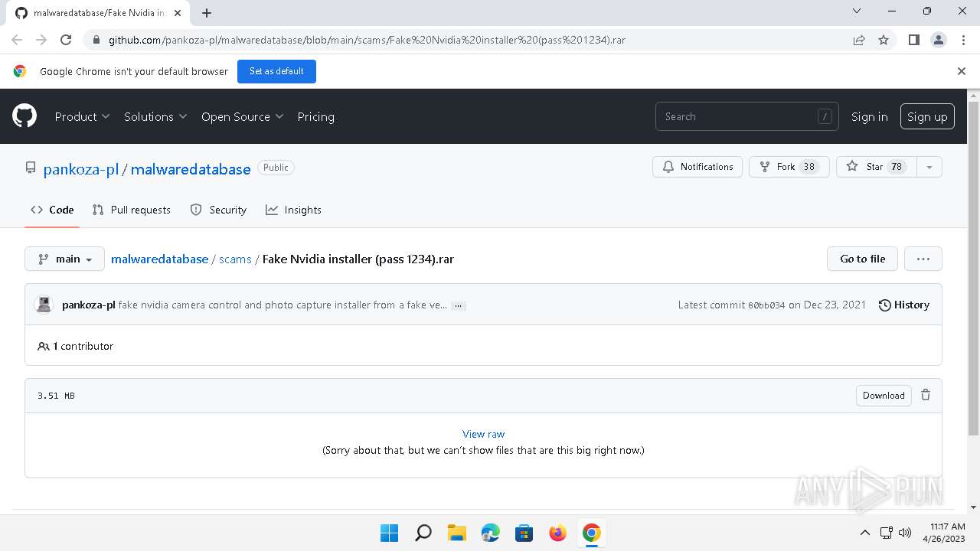Click the Sign up button
Image resolution: width=980 pixels, height=551 pixels.
pyautogui.click(x=927, y=116)
